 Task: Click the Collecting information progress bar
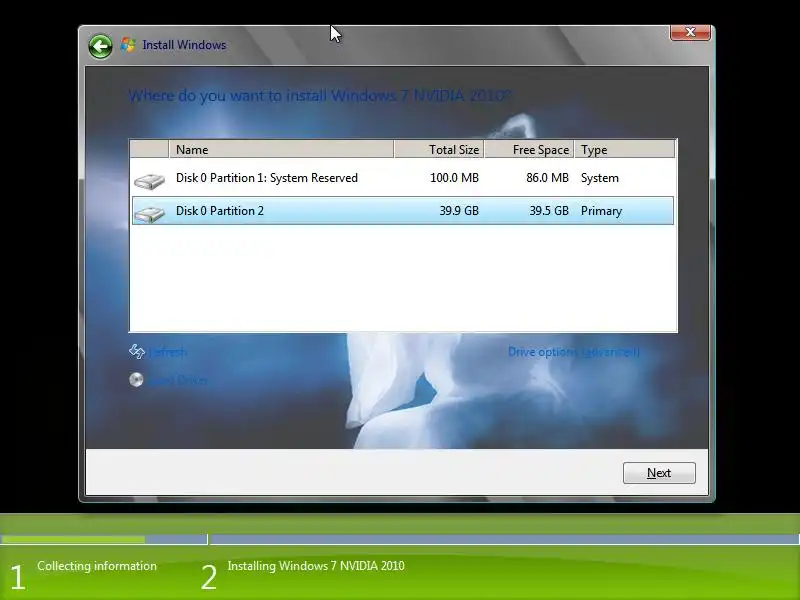[x=104, y=539]
